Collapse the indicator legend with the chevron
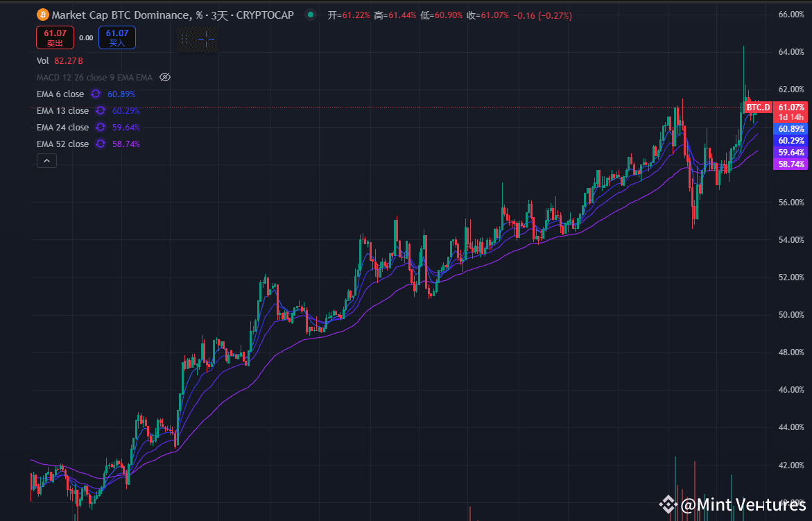812x521 pixels. pyautogui.click(x=46, y=160)
